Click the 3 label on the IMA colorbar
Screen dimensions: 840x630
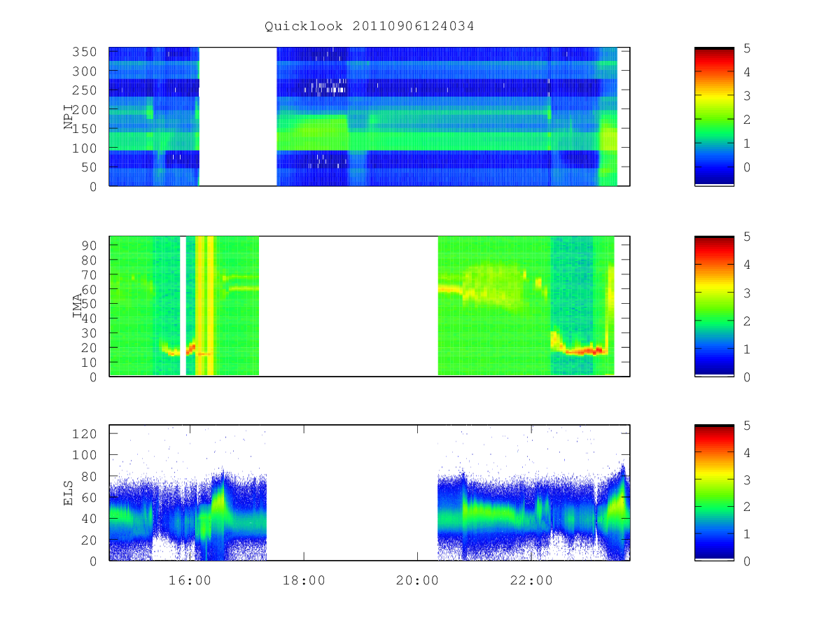[747, 293]
